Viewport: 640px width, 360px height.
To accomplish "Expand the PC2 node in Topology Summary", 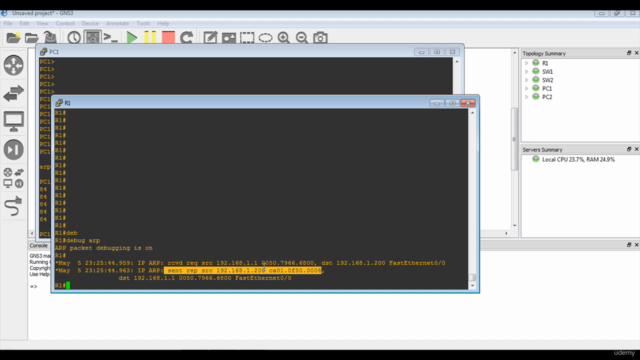I will [527, 97].
